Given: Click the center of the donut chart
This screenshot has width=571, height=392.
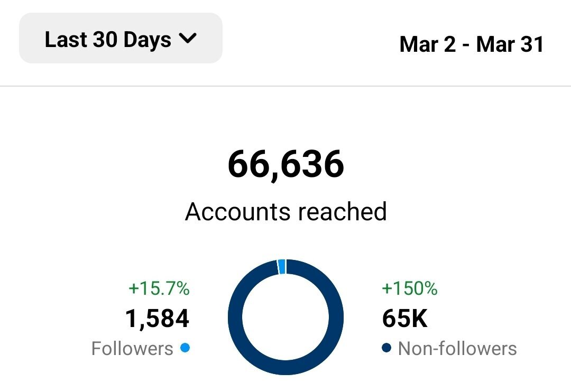Looking at the screenshot, I should 286,317.
